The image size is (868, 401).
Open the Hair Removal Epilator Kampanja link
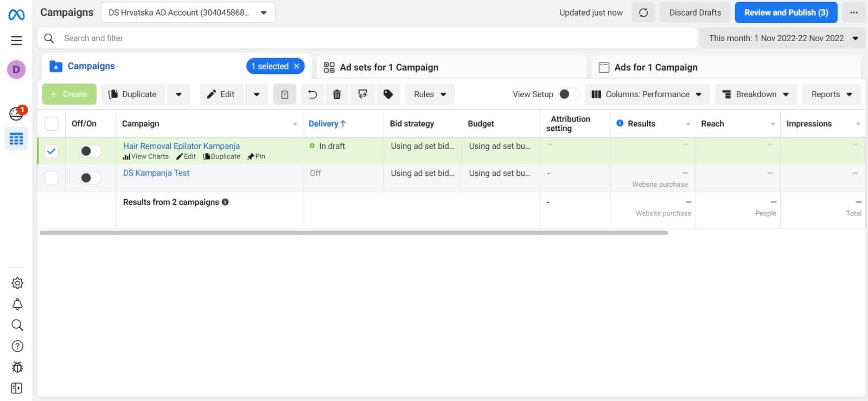[x=181, y=146]
